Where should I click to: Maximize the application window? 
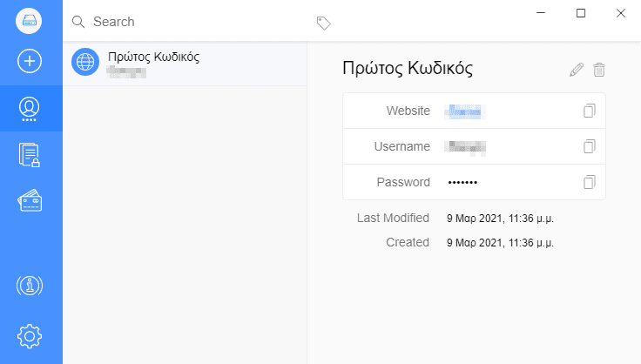point(581,13)
